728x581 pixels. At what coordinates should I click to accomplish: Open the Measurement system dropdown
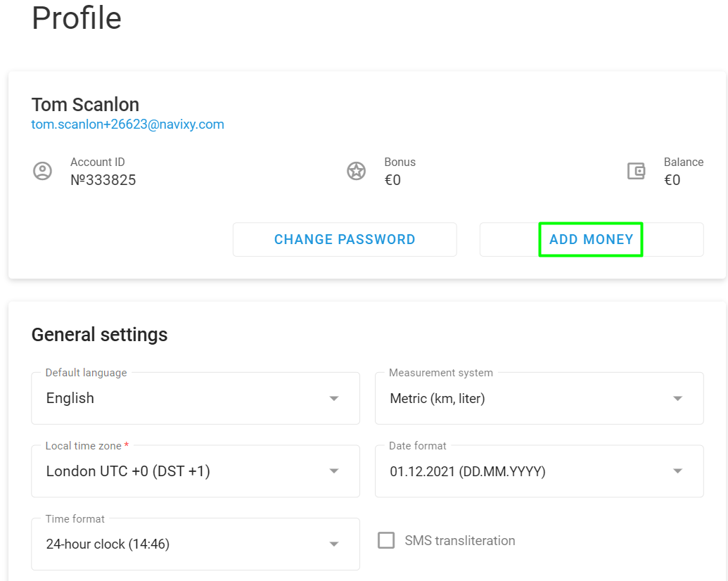pos(677,398)
